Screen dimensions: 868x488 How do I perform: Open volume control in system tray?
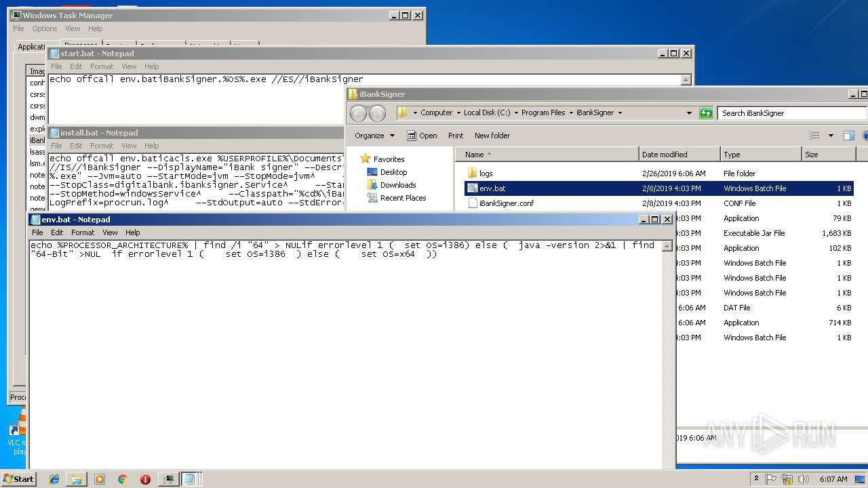click(x=804, y=479)
